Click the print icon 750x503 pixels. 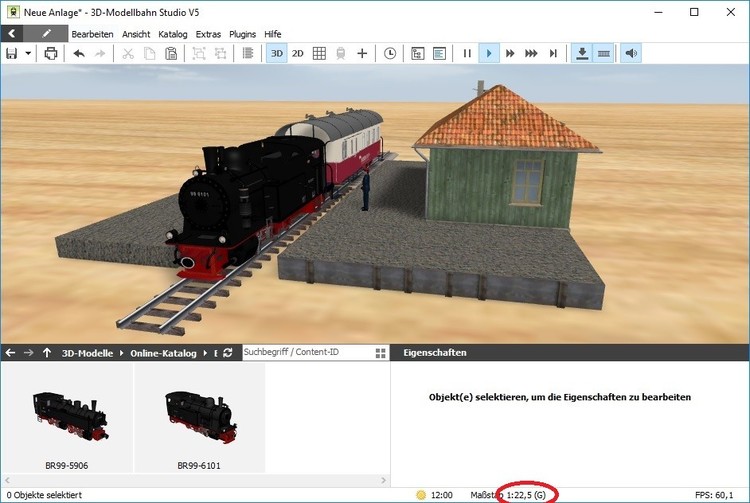(x=51, y=53)
